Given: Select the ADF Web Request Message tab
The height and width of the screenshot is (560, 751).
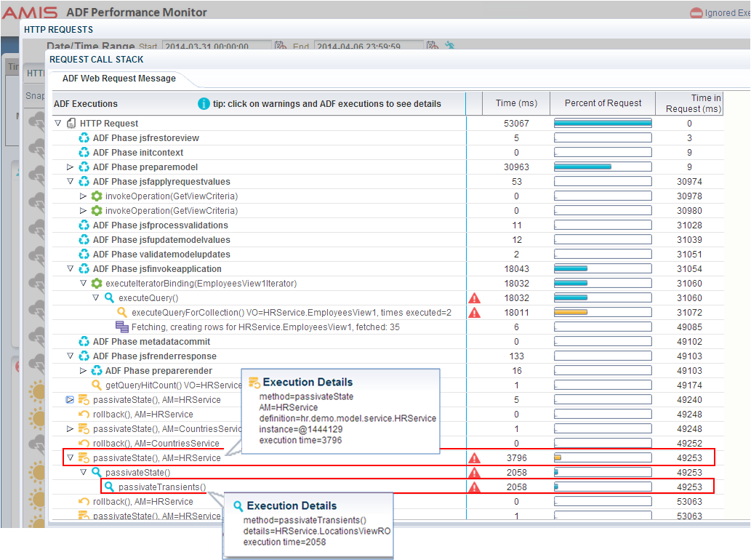Looking at the screenshot, I should [x=119, y=78].
